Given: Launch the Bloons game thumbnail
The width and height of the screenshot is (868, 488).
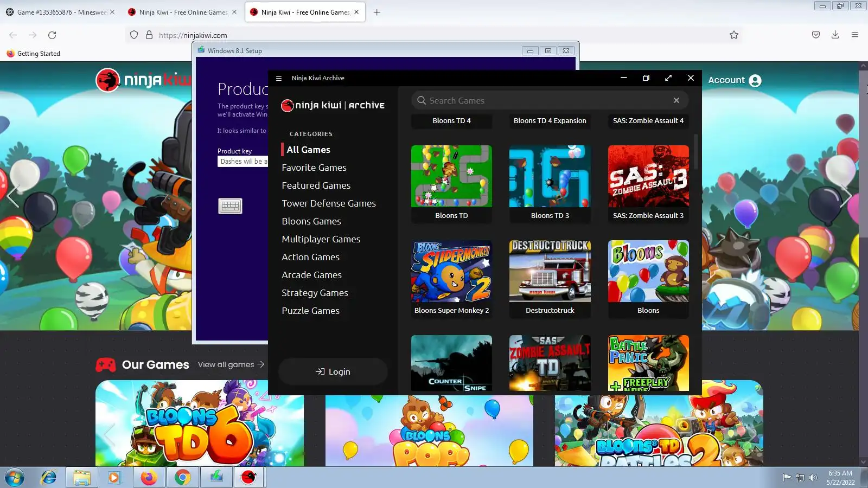Looking at the screenshot, I should pyautogui.click(x=648, y=271).
